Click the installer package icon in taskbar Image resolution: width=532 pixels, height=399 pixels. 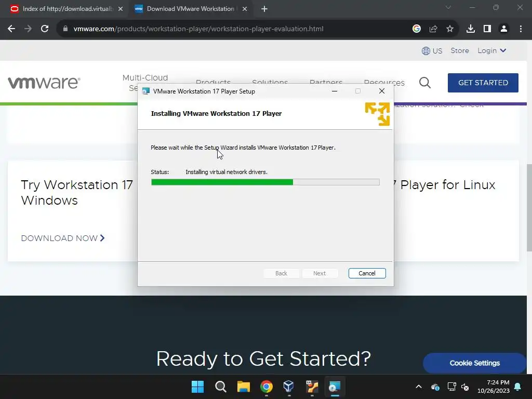[312, 387]
